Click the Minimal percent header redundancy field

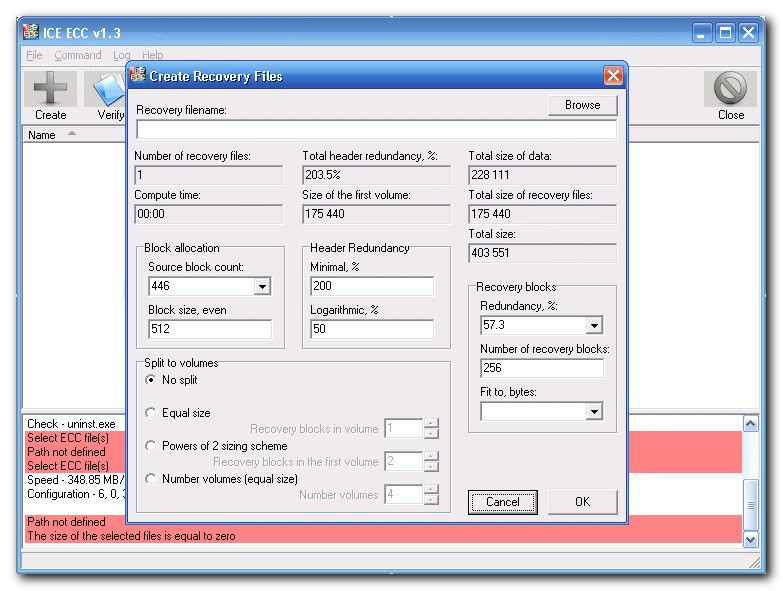372,286
